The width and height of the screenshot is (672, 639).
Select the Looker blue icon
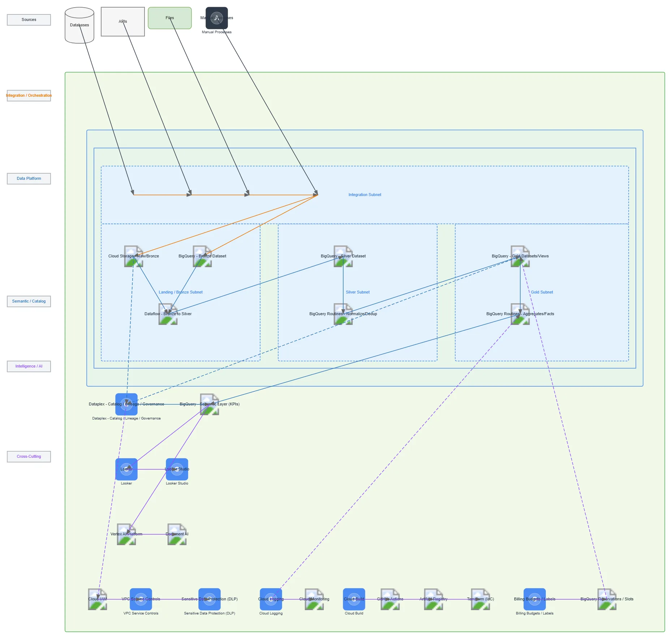tap(126, 469)
